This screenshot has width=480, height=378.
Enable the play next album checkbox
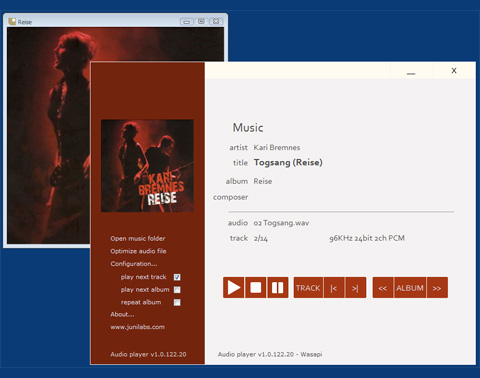(x=177, y=290)
